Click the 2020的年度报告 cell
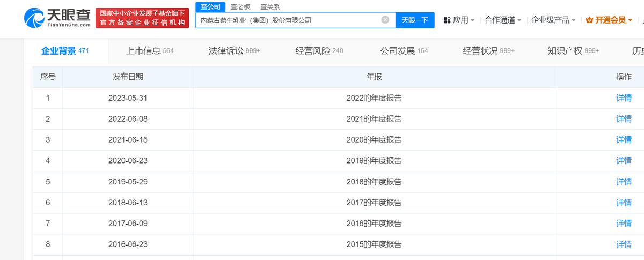 coord(374,140)
